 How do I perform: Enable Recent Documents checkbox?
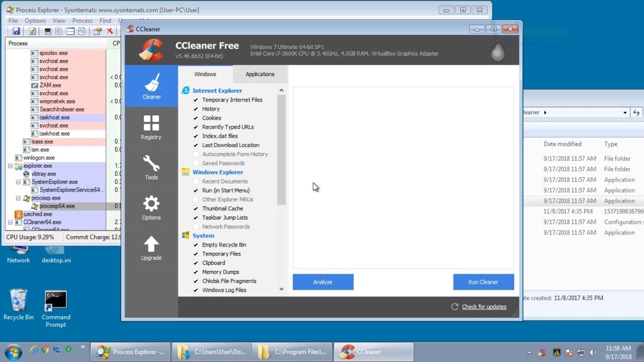tap(196, 182)
